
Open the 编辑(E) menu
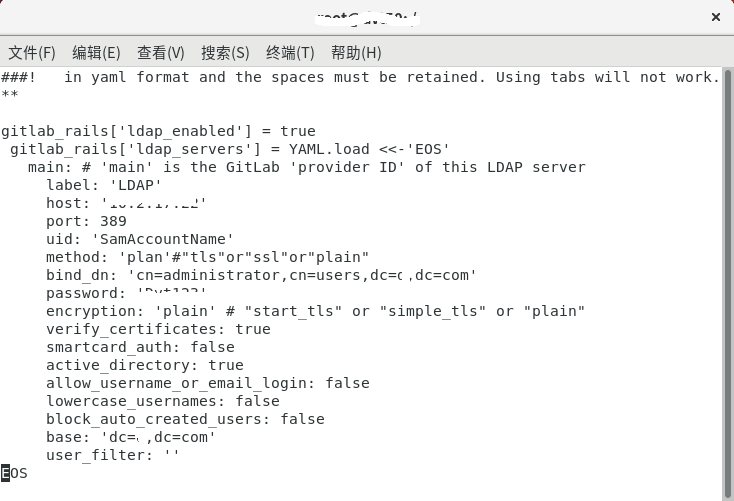click(96, 52)
